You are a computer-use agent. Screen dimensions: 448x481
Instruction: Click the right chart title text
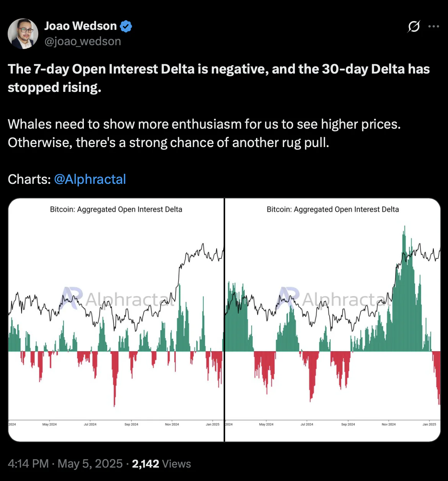pos(333,209)
